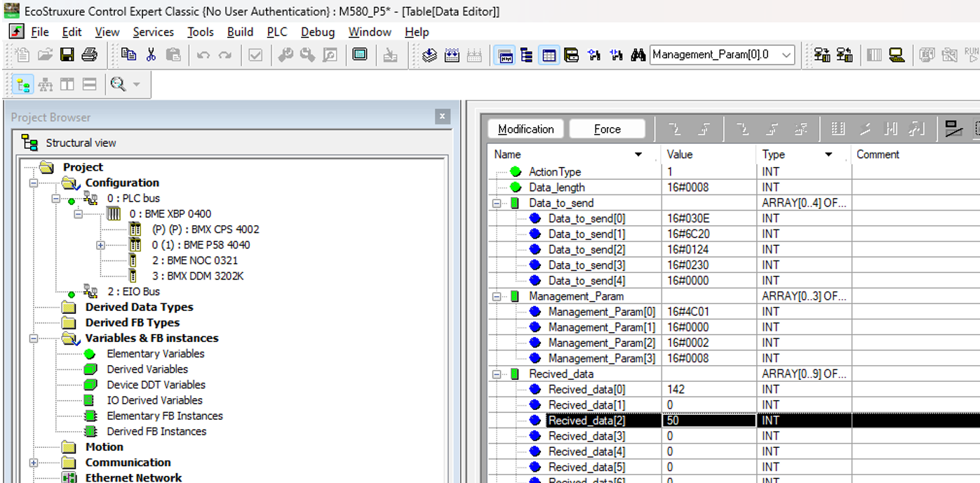Click the Data_length value 16#0008
980x483 pixels.
click(688, 187)
